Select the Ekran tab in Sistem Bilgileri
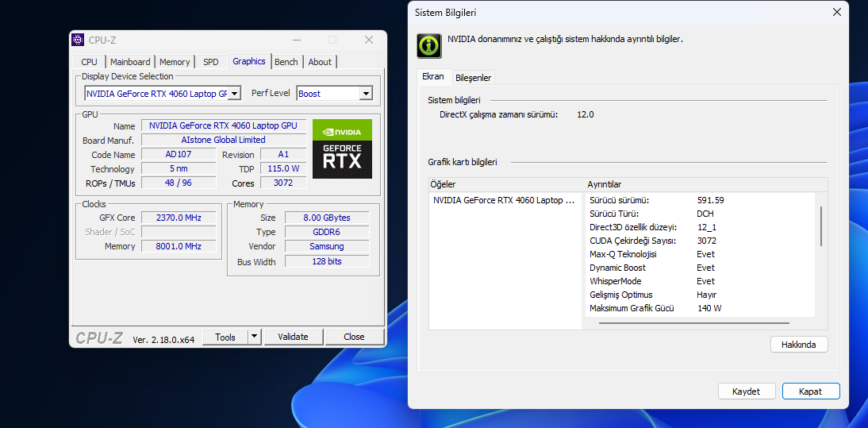The width and height of the screenshot is (868, 428). 433,76
